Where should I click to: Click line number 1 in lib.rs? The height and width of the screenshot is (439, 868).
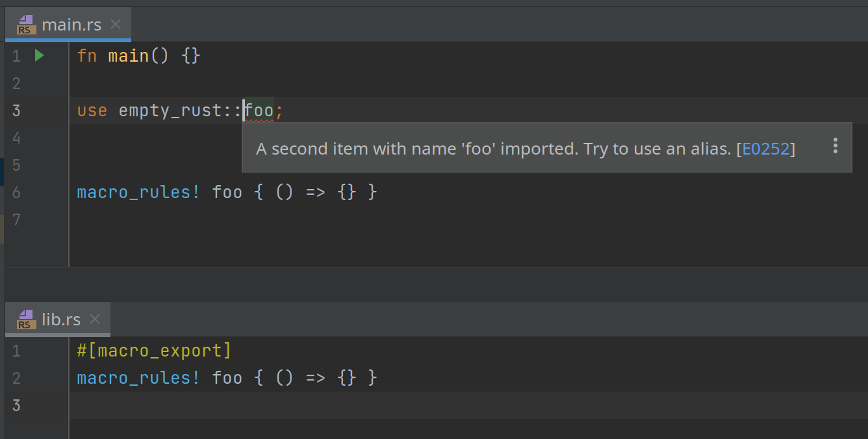16,350
